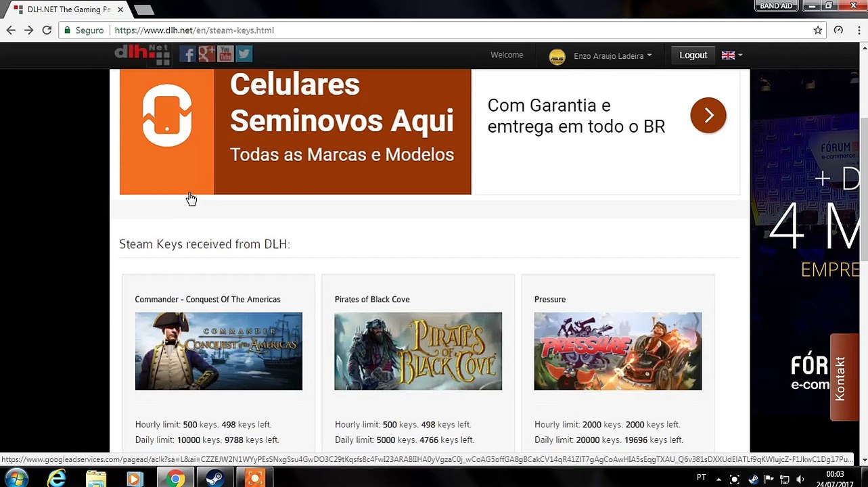Go back to the previous page
Viewport: 868px width, 487px height.
[x=11, y=30]
